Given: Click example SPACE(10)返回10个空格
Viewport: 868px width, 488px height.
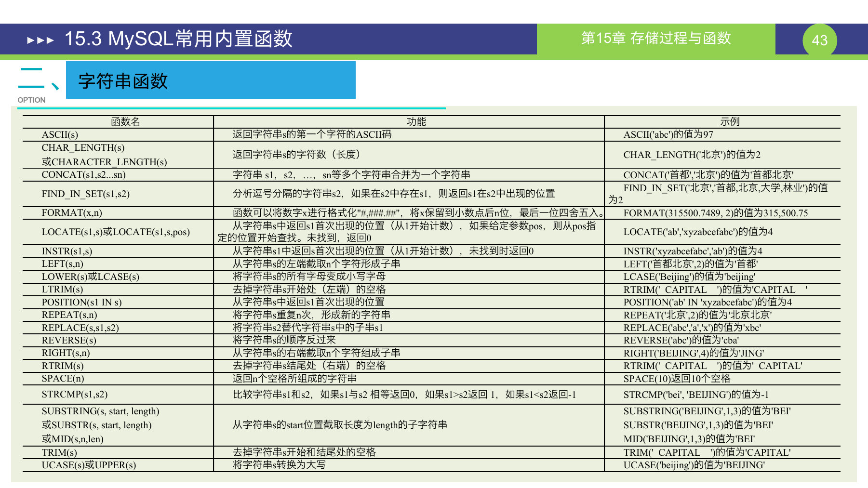Looking at the screenshot, I should point(677,379).
